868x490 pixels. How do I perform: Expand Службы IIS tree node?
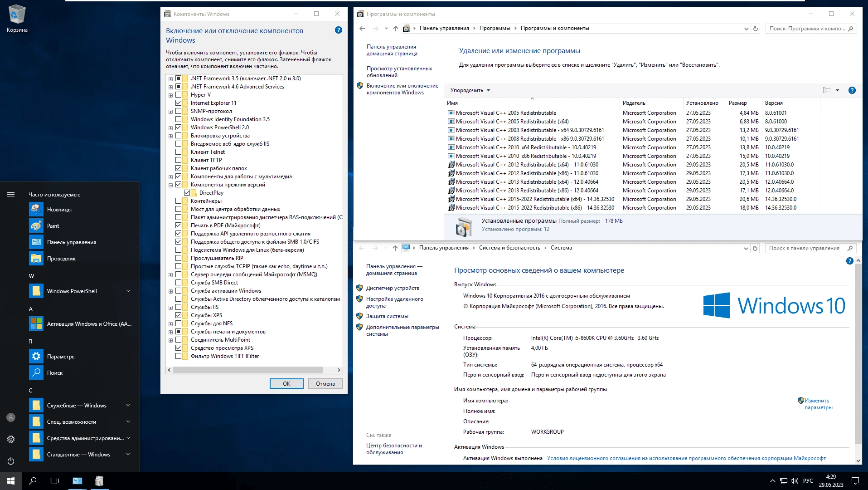[170, 307]
